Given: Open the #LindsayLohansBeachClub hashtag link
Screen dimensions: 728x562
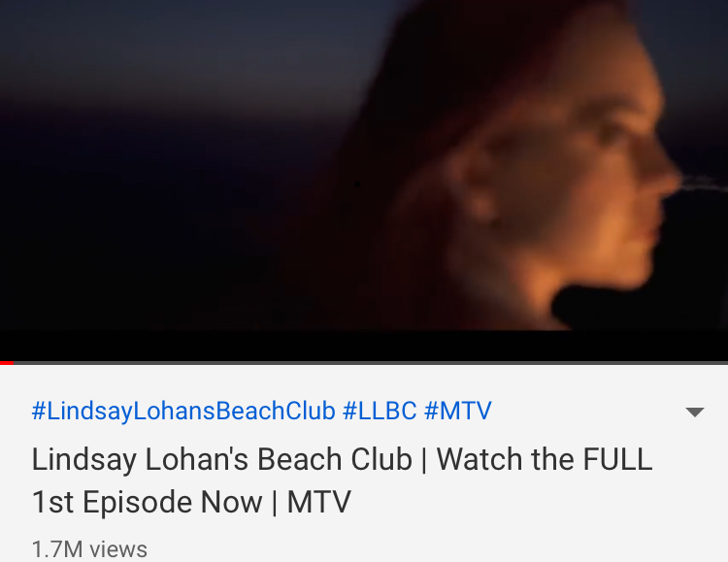Looking at the screenshot, I should coord(183,411).
